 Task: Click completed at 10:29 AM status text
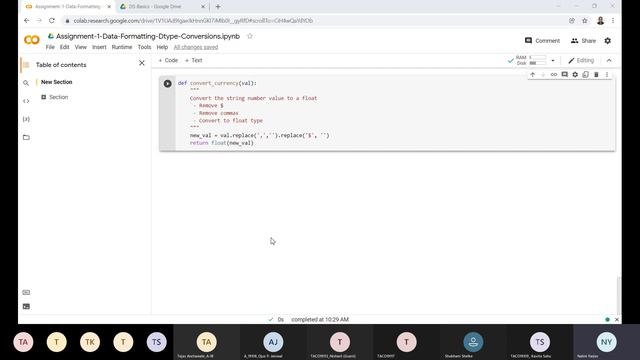320,320
